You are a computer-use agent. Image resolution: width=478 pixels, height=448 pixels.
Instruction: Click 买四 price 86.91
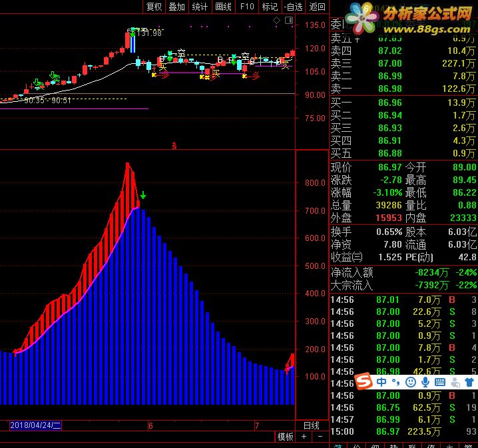pyautogui.click(x=390, y=140)
